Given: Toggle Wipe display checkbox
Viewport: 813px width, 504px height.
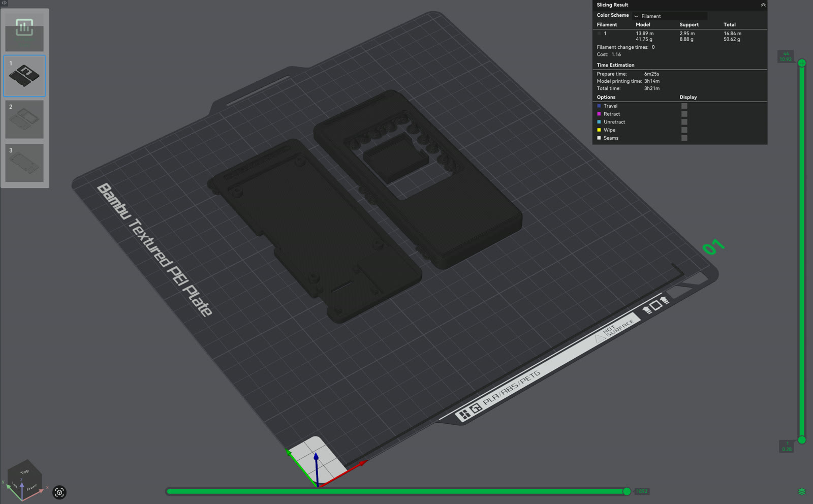Looking at the screenshot, I should coord(684,130).
